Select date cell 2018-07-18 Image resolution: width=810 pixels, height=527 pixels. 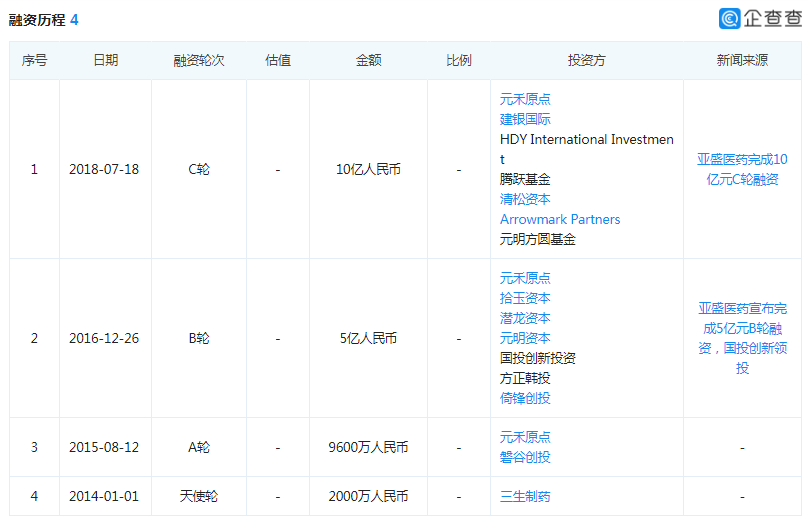pyautogui.click(x=104, y=169)
